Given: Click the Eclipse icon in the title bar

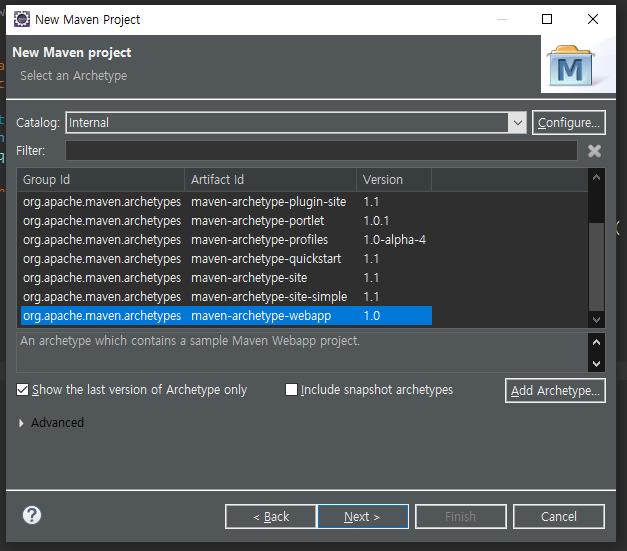Looking at the screenshot, I should [x=22, y=19].
